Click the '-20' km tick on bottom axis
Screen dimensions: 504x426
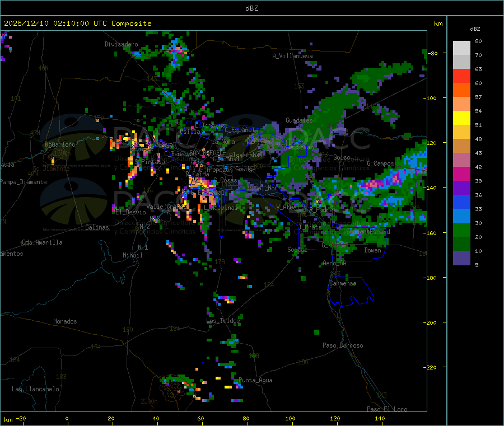click(21, 418)
